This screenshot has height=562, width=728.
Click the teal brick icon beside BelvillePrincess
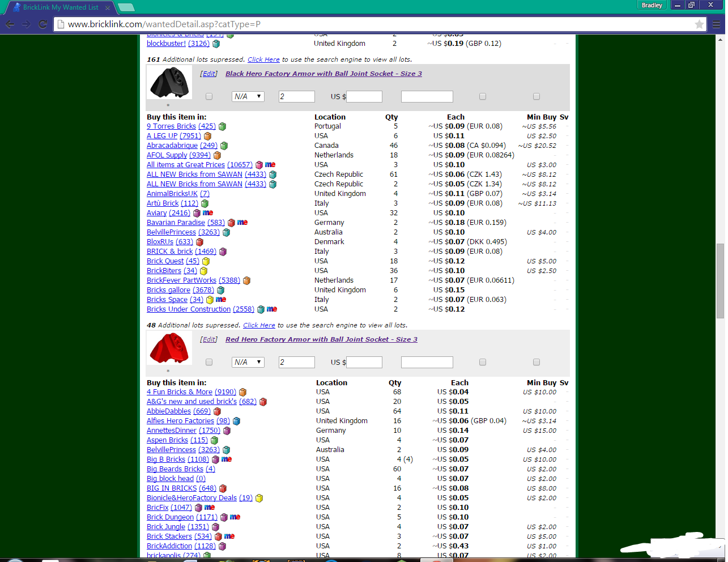pyautogui.click(x=226, y=232)
